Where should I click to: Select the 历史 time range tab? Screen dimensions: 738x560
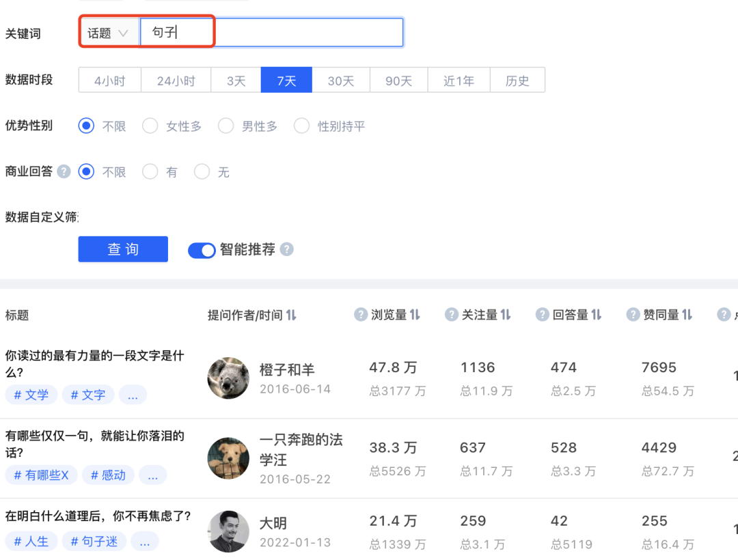[x=518, y=81]
